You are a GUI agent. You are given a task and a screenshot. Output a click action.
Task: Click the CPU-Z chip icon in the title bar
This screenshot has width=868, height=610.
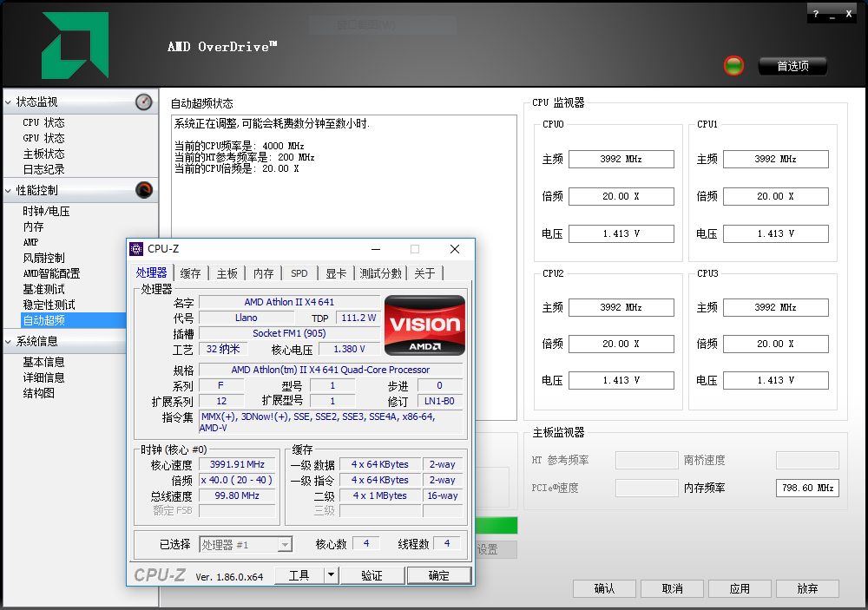point(136,249)
